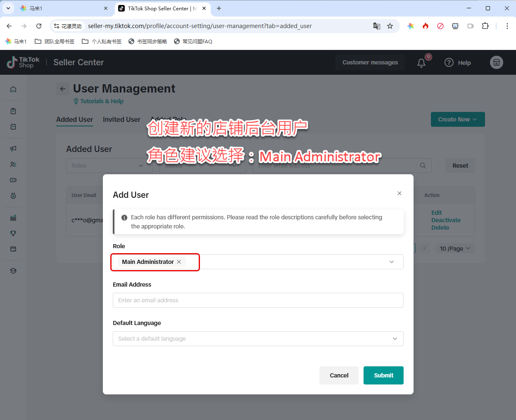Click the shop profile avatar icon

[x=496, y=62]
